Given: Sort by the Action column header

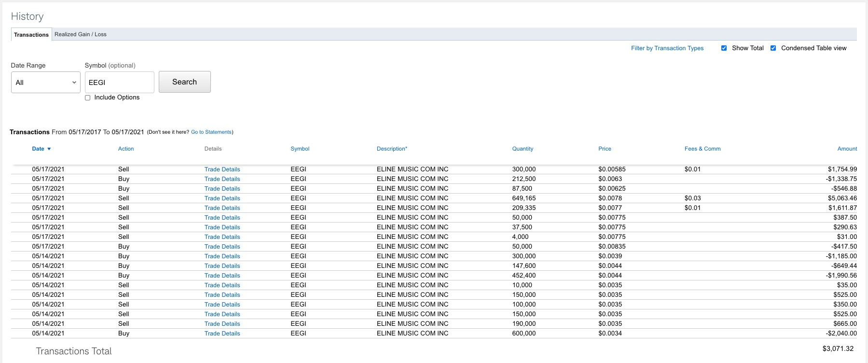Looking at the screenshot, I should point(126,149).
